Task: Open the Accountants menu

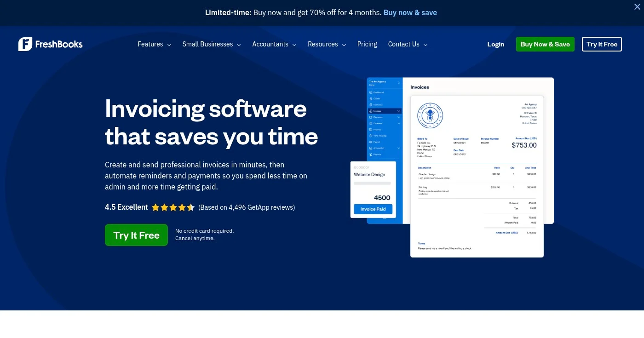Action: click(270, 44)
